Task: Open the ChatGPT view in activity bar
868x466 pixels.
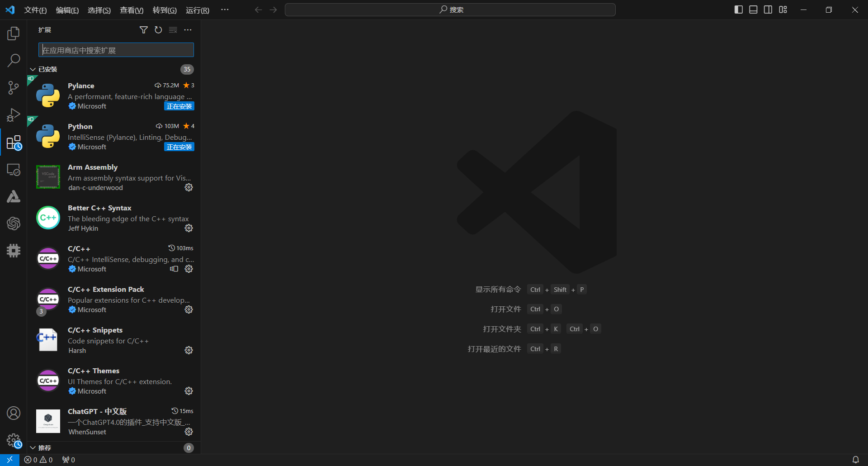Action: (x=14, y=223)
